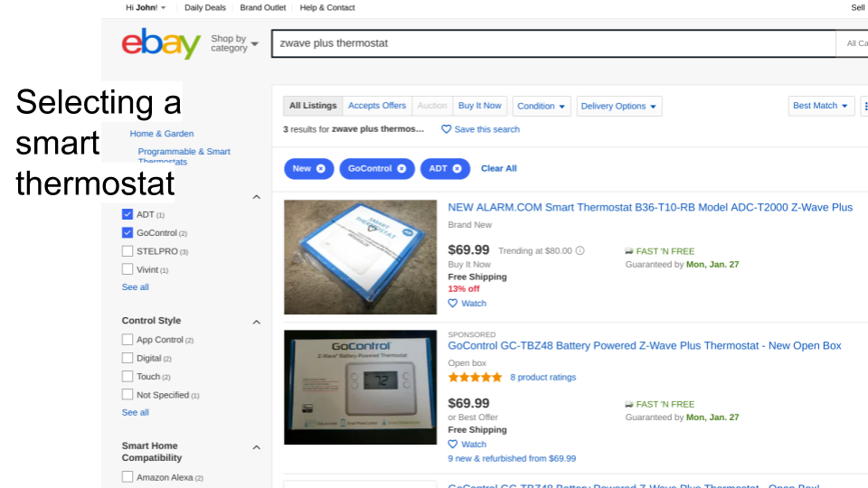The width and height of the screenshot is (868, 488).
Task: Click the info icon next to Trending at $80.00
Action: [580, 250]
